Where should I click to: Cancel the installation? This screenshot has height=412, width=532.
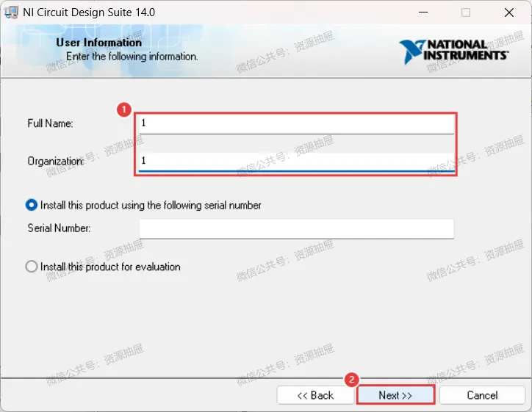[482, 395]
